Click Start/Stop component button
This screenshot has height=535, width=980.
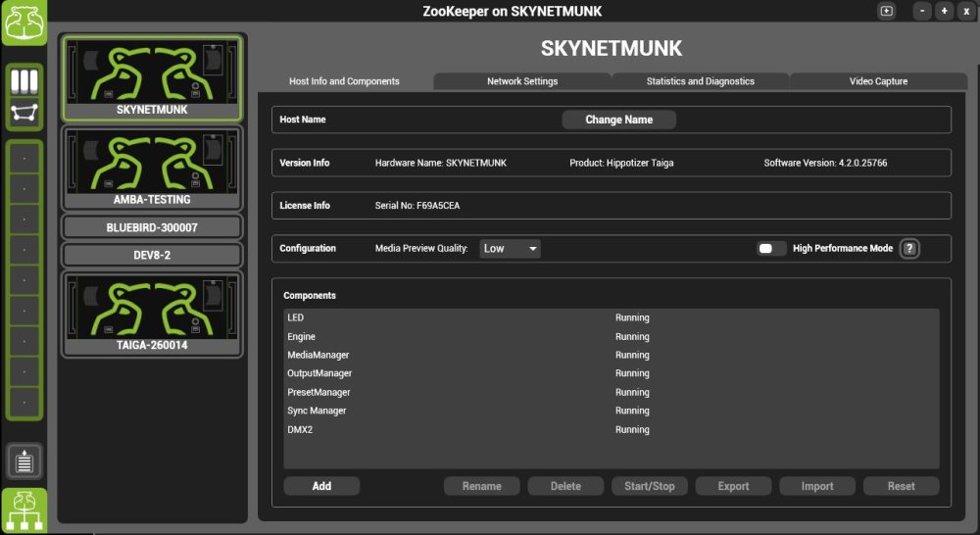point(650,486)
